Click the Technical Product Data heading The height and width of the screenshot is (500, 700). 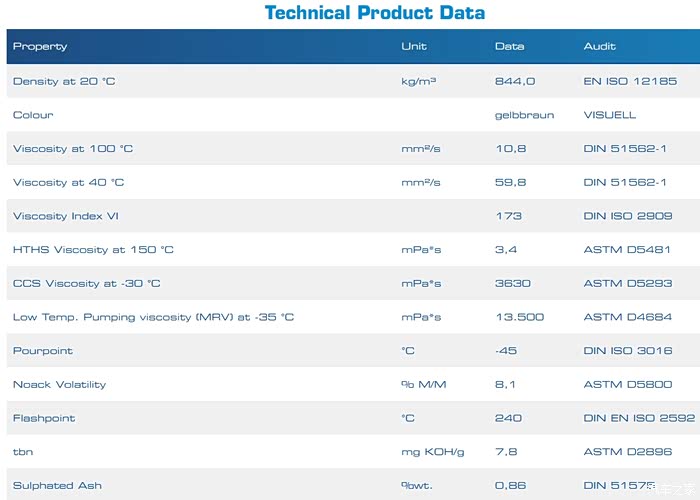coord(374,13)
